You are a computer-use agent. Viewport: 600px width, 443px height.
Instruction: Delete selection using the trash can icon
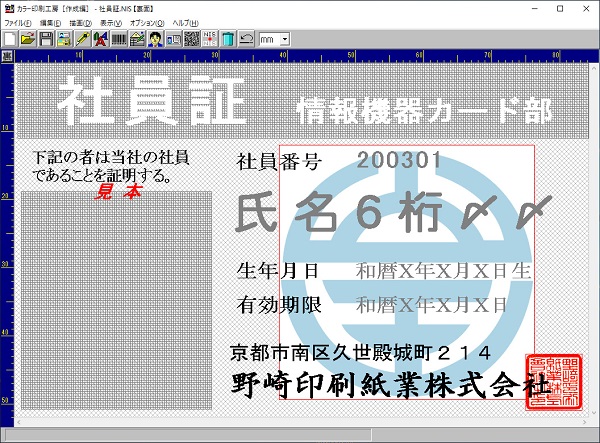click(x=228, y=39)
